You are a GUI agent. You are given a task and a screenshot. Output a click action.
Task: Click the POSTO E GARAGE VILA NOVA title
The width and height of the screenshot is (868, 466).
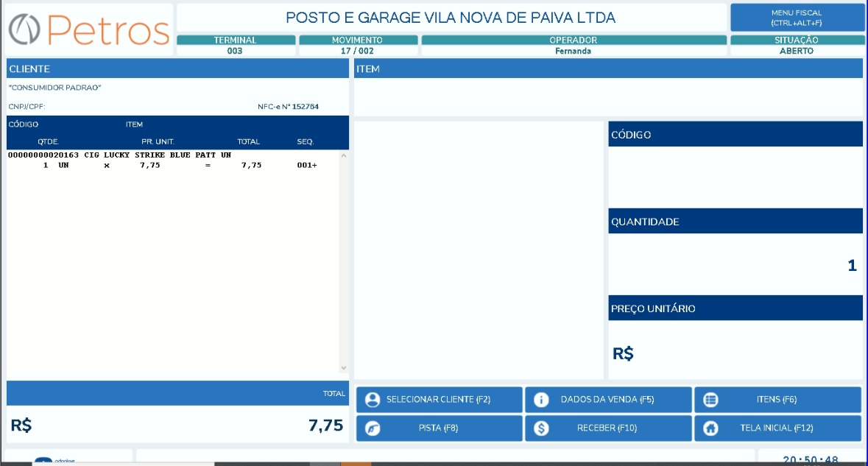coord(451,18)
